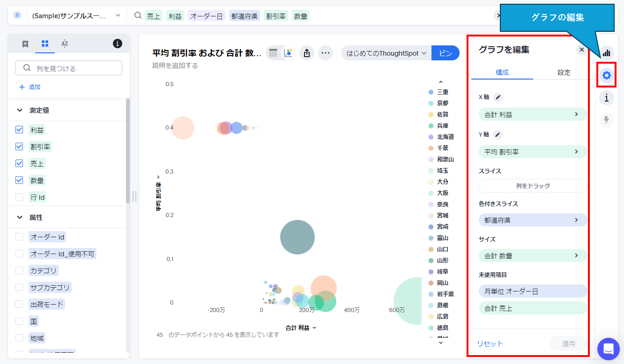Switch to table view icon
The height and width of the screenshot is (364, 624).
point(273,53)
